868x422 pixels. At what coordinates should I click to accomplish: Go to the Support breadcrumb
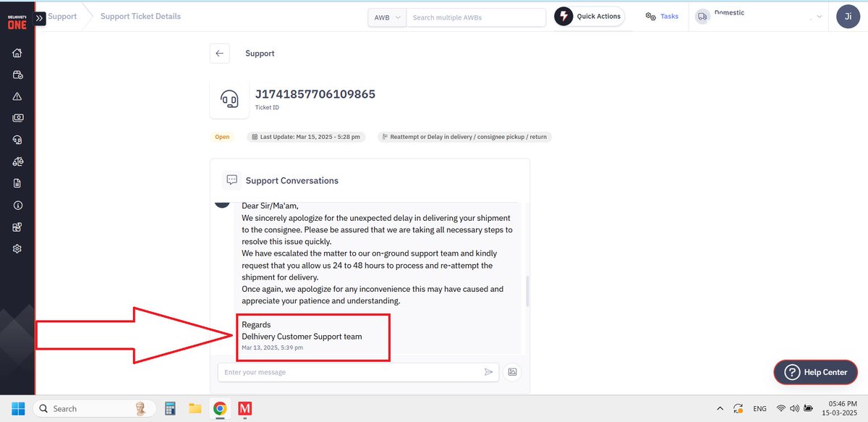pyautogui.click(x=62, y=16)
